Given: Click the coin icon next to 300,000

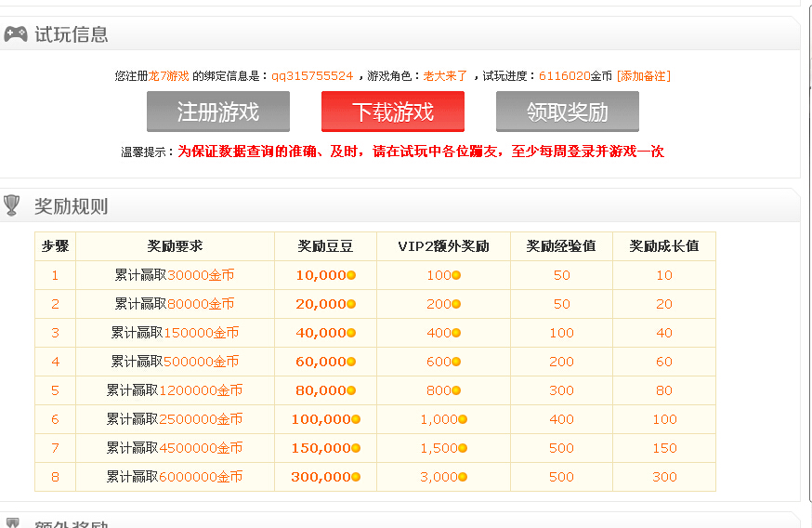Looking at the screenshot, I should tap(356, 477).
